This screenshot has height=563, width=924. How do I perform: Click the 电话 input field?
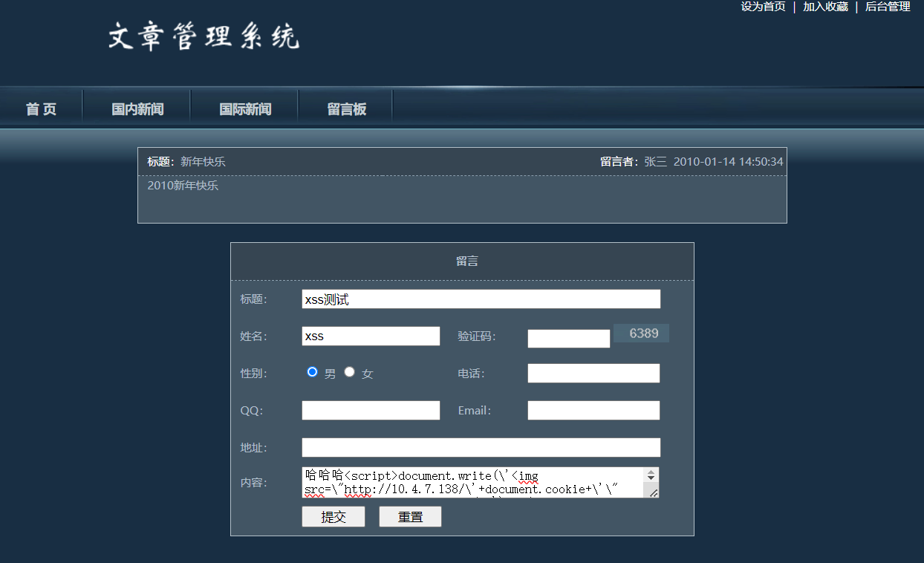coord(593,373)
